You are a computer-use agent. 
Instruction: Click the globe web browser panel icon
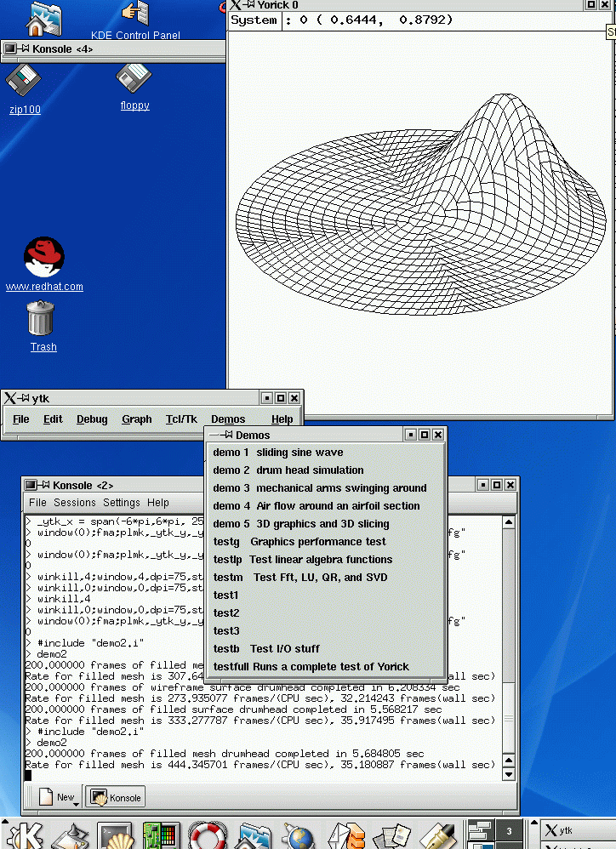299,835
